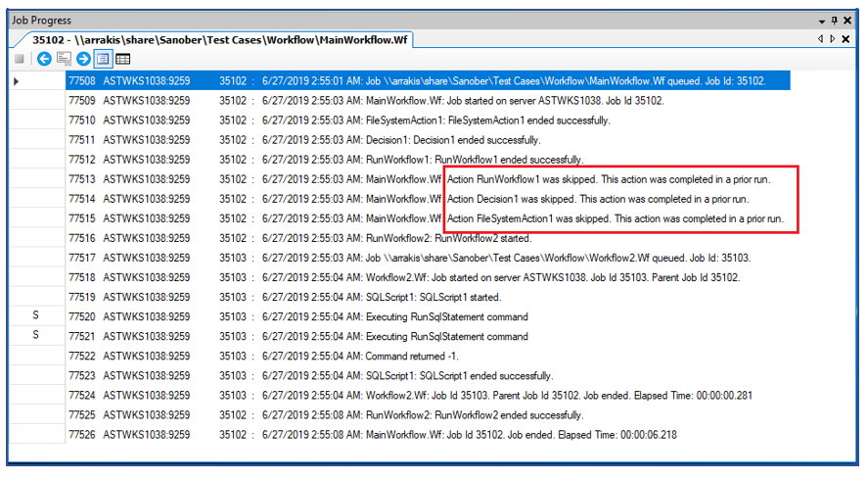The image size is (868, 480).
Task: Close the Job Progress panel
Action: pos(848,21)
